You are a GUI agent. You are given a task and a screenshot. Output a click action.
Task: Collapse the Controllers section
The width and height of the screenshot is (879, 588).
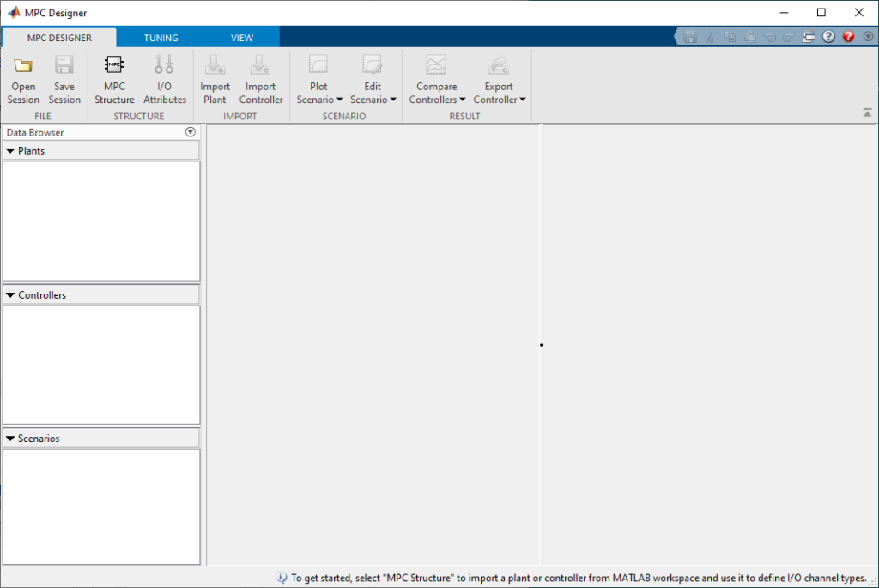tap(10, 295)
